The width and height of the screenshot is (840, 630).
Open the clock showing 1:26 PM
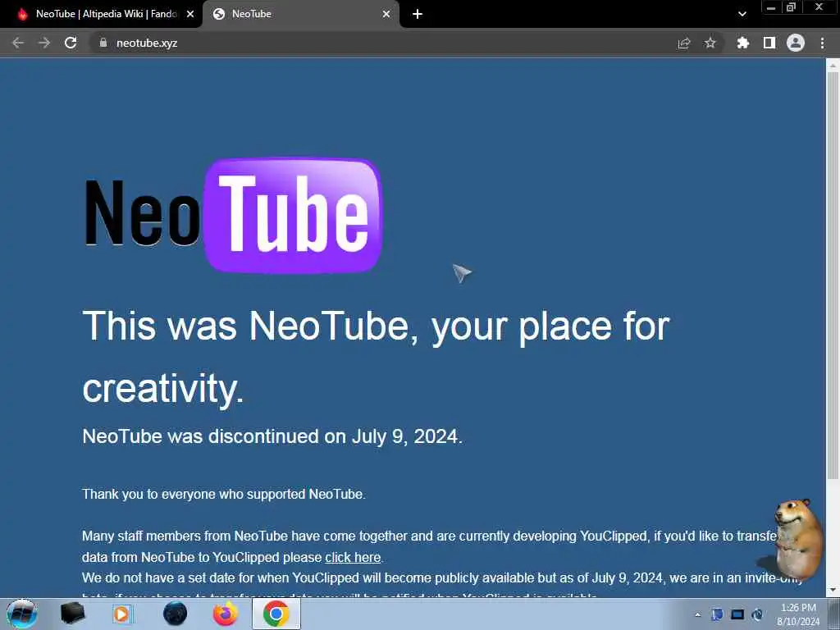(798, 614)
